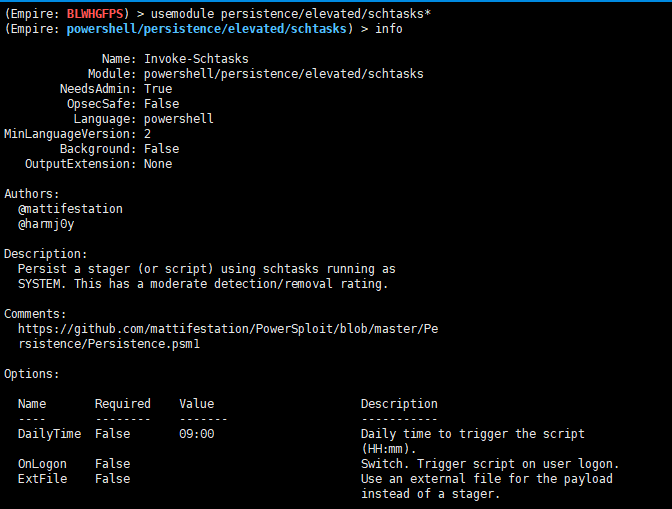Click the OpsecSafe False value
The height and width of the screenshot is (509, 672).
[161, 104]
